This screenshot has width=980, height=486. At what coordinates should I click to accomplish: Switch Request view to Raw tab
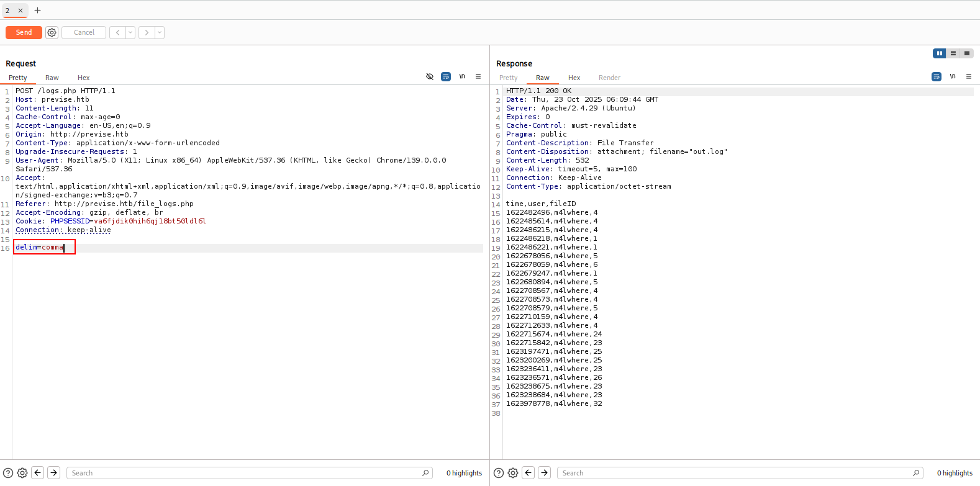pos(52,78)
